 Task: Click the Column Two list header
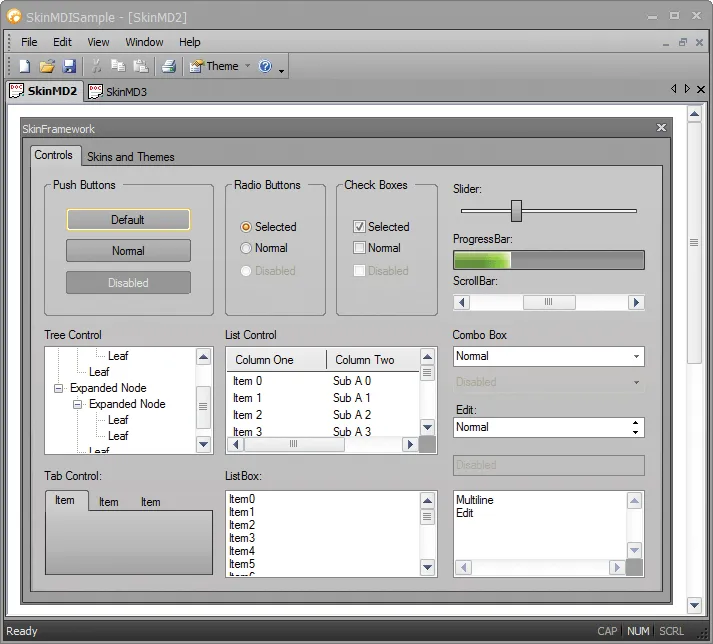[x=373, y=360]
